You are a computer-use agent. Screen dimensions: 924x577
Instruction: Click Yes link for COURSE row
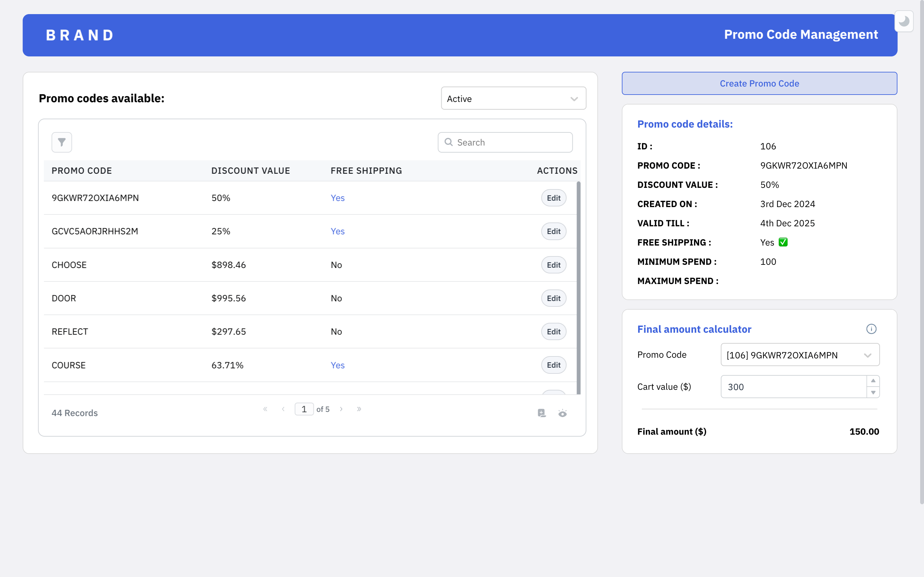338,365
